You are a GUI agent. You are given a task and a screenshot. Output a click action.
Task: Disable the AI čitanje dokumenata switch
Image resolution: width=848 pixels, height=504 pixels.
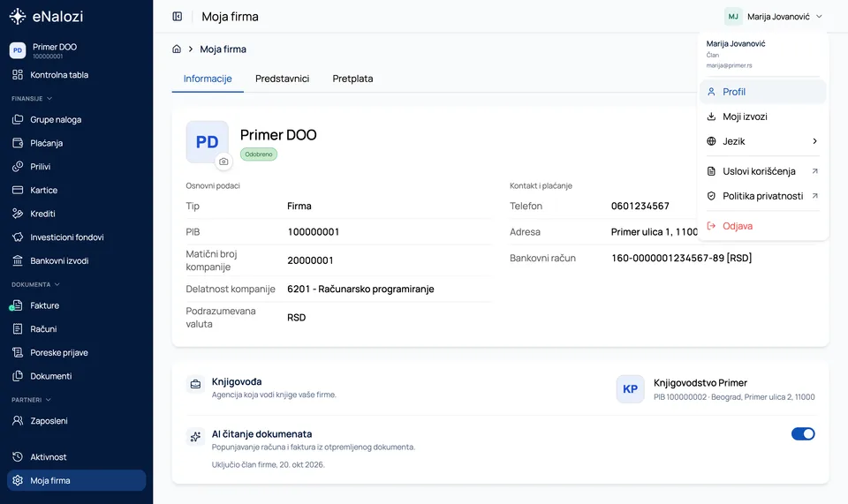click(803, 433)
